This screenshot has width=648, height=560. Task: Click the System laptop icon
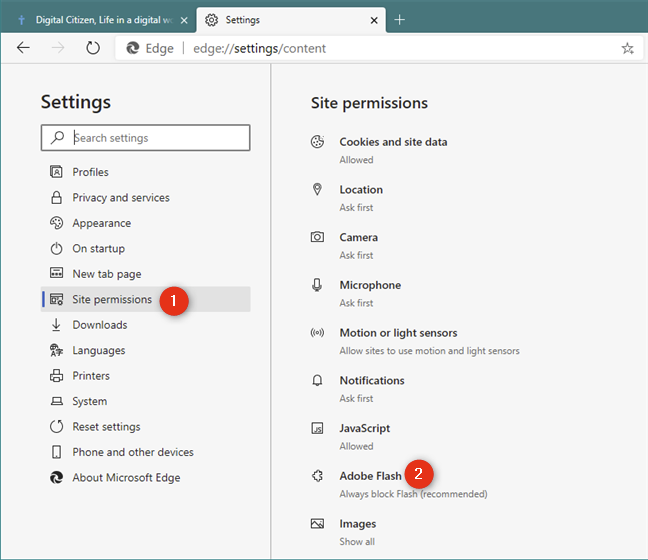point(56,401)
